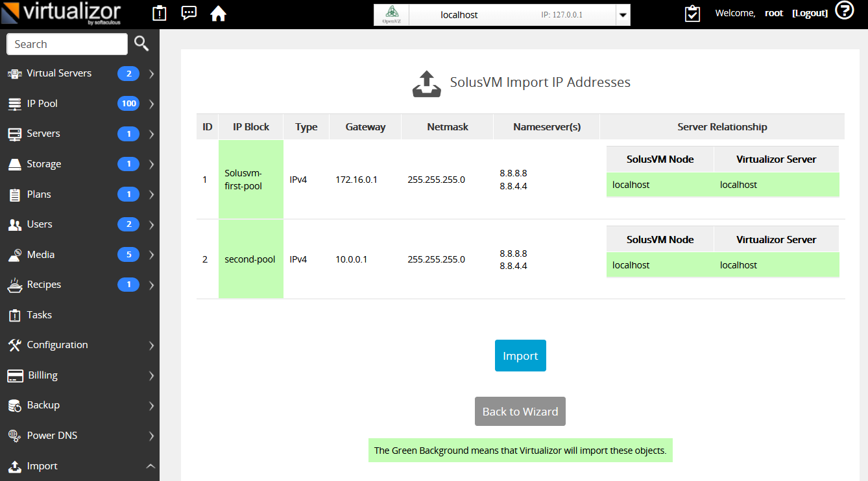Open the localhost server dropdown arrow
Screen dimensions: 868x481
point(623,15)
